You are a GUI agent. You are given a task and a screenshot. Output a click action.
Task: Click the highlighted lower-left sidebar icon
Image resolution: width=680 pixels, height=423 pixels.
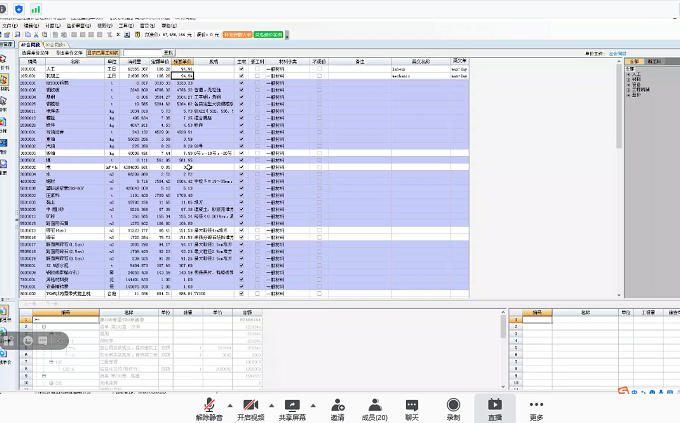(4, 312)
